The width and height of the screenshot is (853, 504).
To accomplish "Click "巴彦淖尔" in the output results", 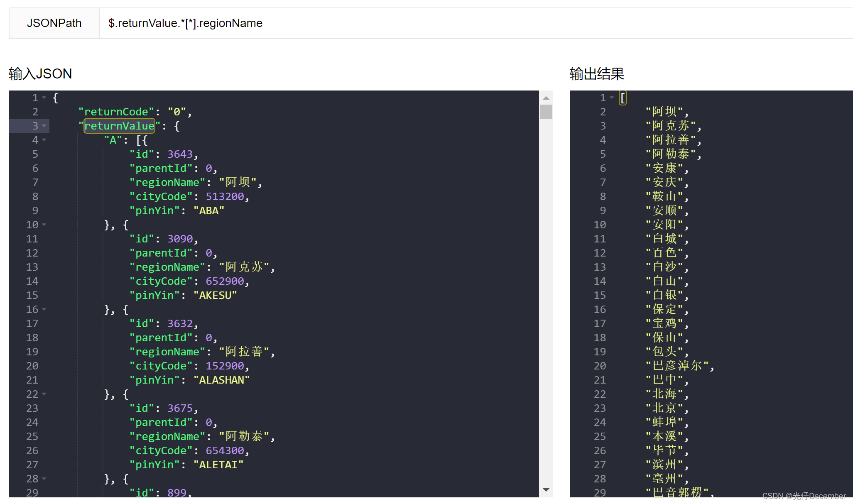I will [x=677, y=366].
